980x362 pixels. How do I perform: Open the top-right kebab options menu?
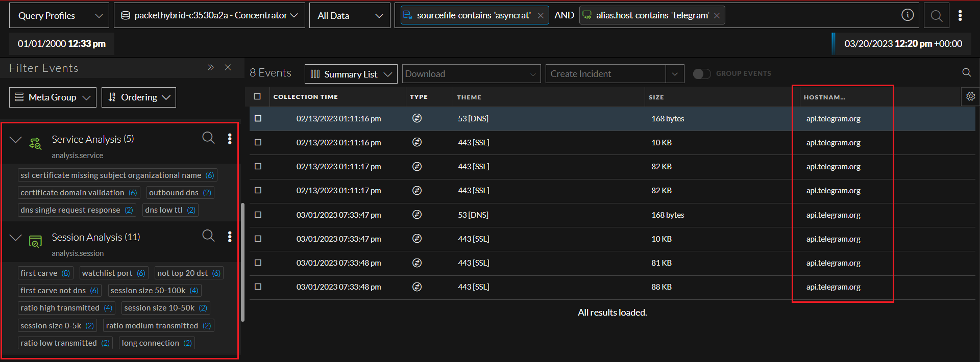[960, 16]
